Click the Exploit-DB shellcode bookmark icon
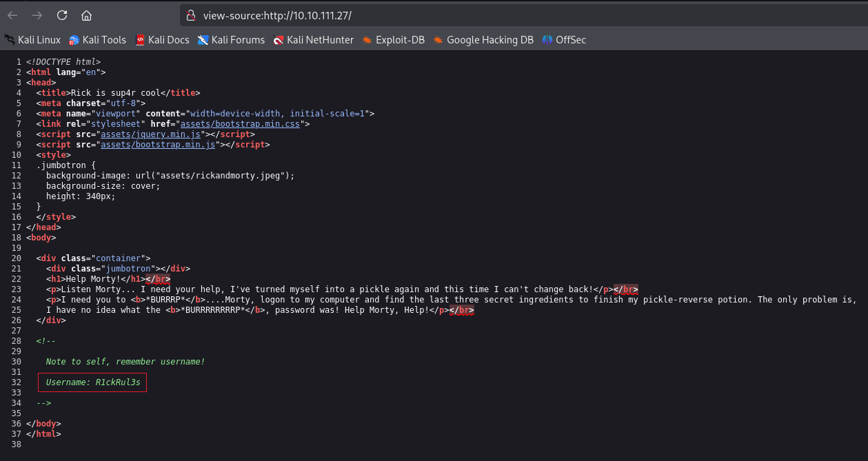This screenshot has height=461, width=868. point(366,39)
